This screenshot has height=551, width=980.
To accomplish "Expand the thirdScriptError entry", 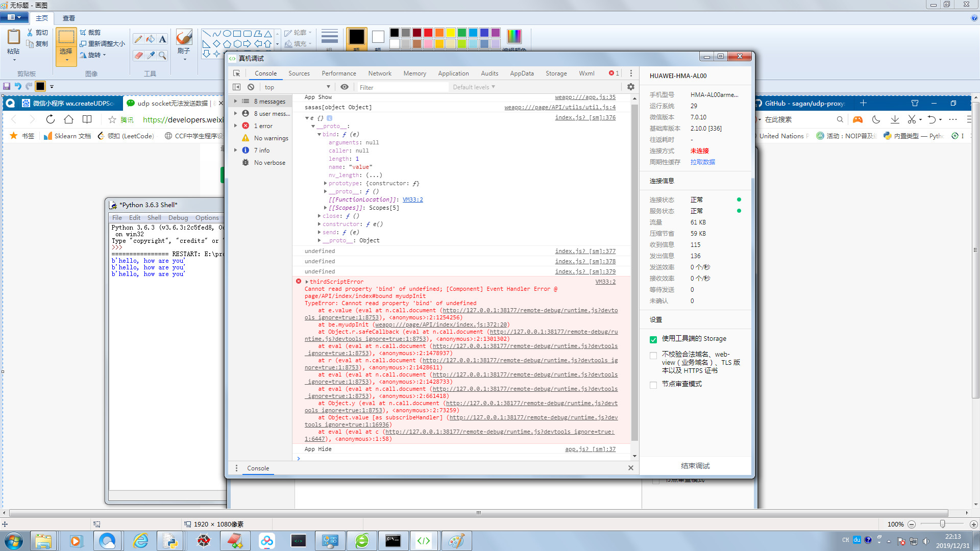I will 307,282.
